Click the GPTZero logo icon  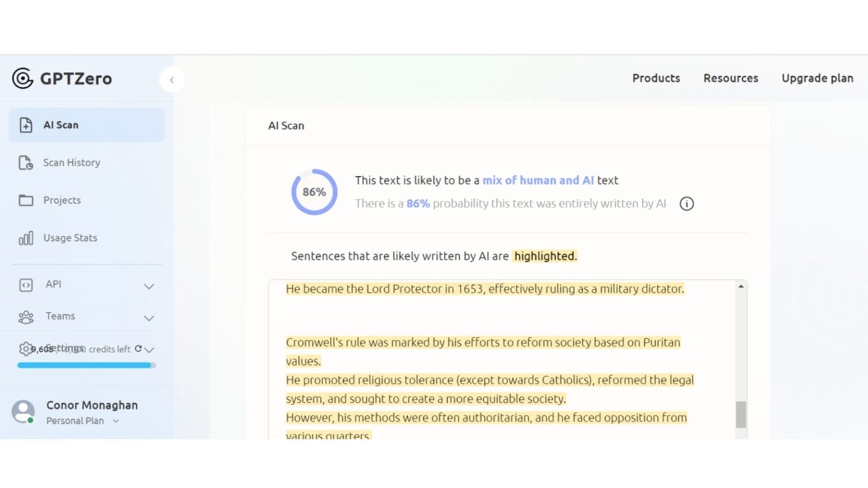click(23, 78)
